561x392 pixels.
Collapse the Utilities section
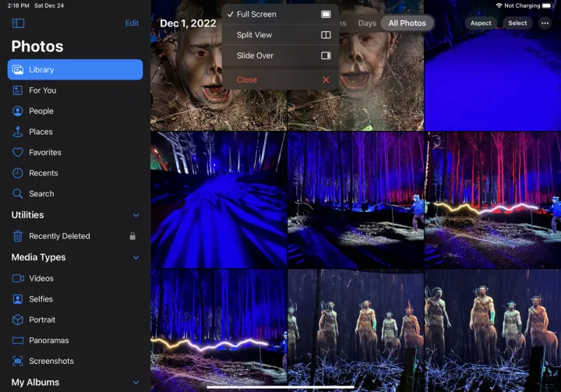click(136, 215)
